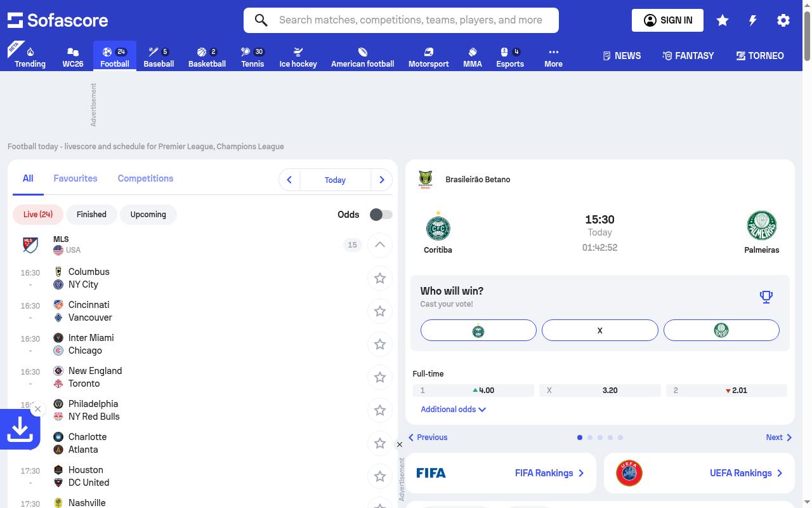
Task: Open the Today date picker
Action: [x=335, y=180]
